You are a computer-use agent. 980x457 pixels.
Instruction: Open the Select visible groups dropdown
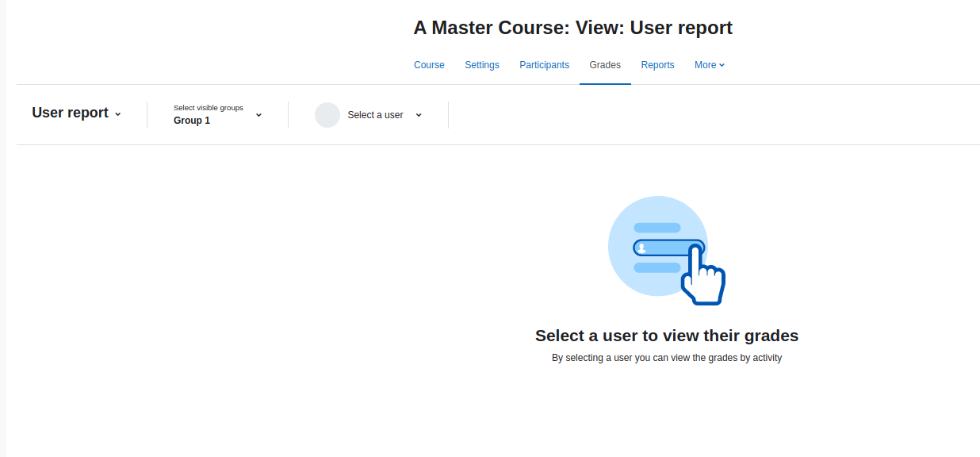tap(218, 114)
